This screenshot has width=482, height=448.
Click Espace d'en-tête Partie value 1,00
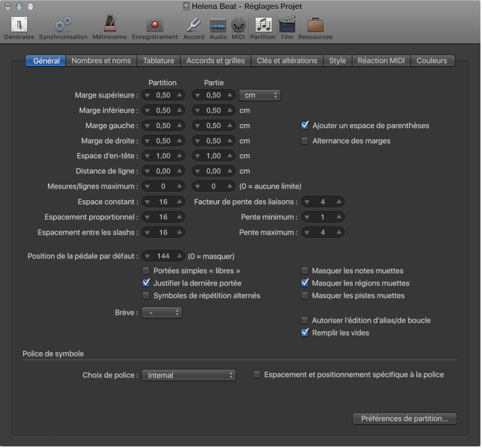214,156
